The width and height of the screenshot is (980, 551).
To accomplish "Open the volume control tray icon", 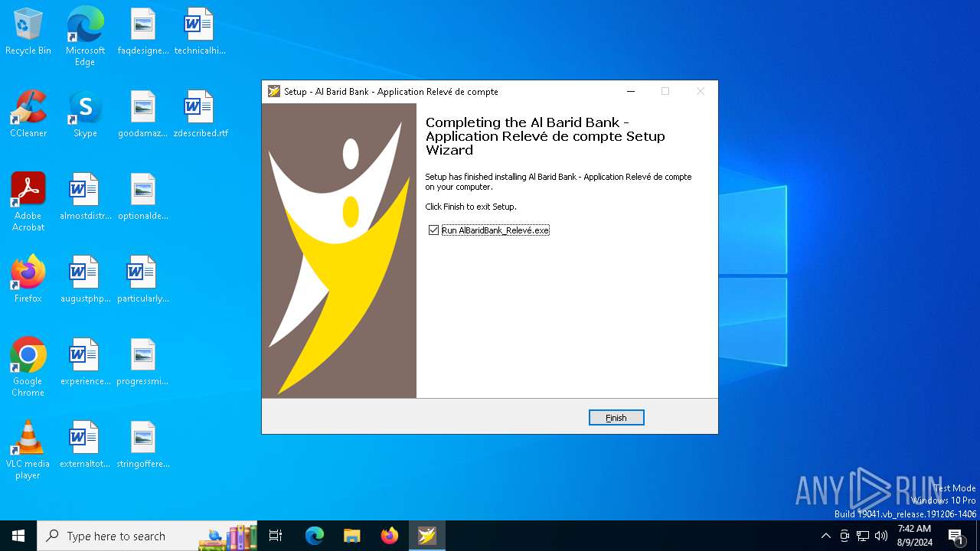I will click(881, 536).
